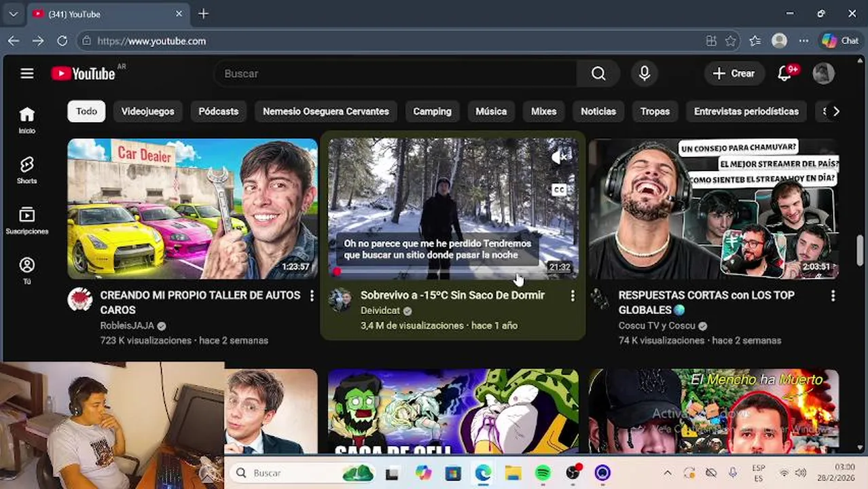Open the YouTube hamburger guide menu
868x489 pixels.
[27, 73]
